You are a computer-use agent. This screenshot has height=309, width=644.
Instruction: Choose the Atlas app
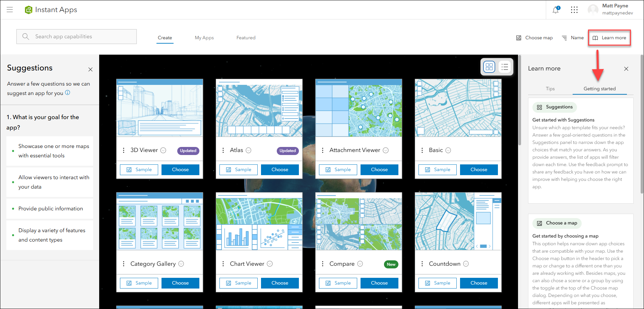coord(280,170)
